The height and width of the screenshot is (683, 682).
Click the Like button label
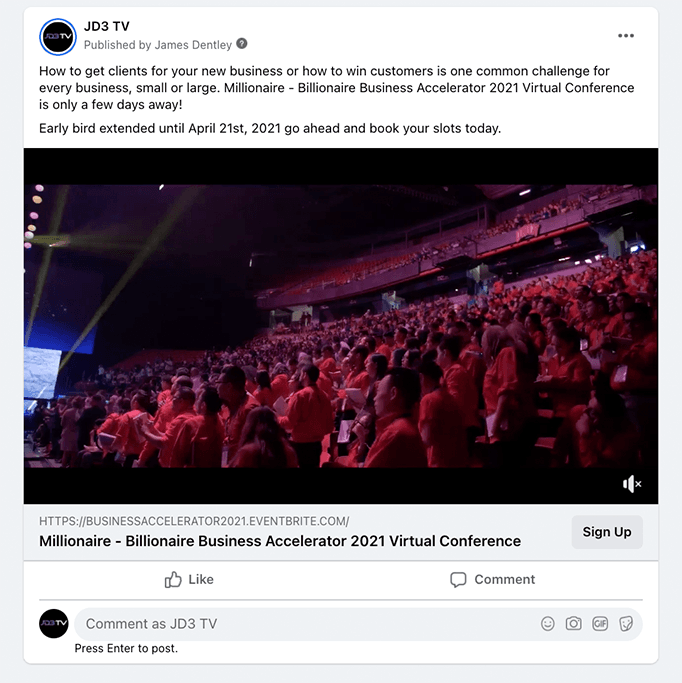pos(201,579)
